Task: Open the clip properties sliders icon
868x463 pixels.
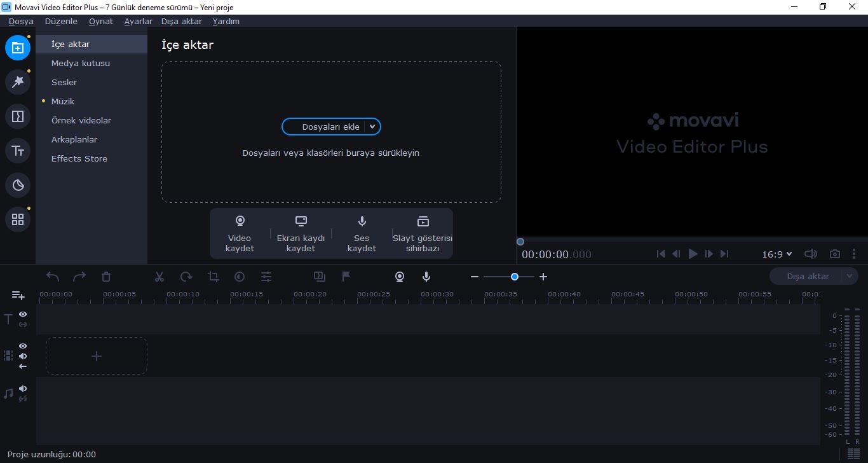Action: pyautogui.click(x=266, y=277)
